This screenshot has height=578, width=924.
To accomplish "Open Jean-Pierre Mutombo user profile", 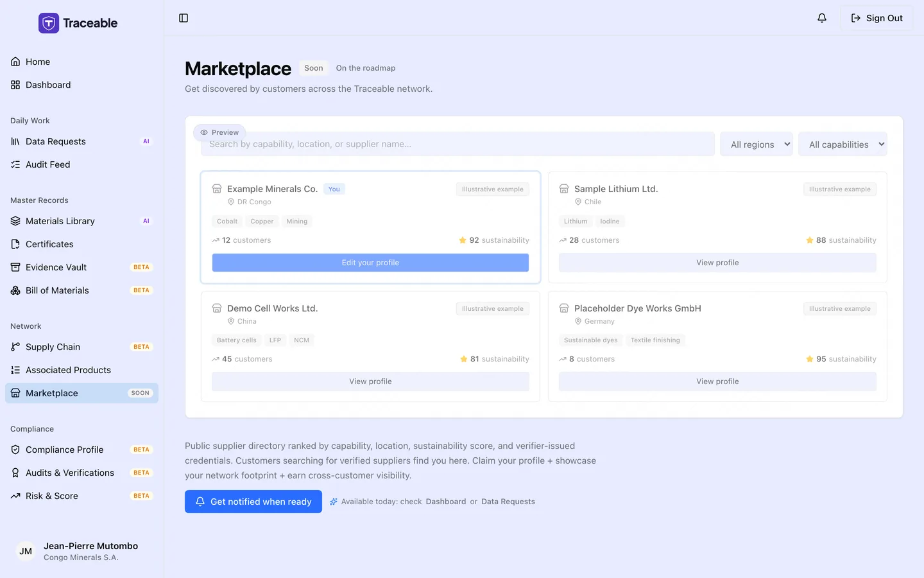I will point(81,551).
